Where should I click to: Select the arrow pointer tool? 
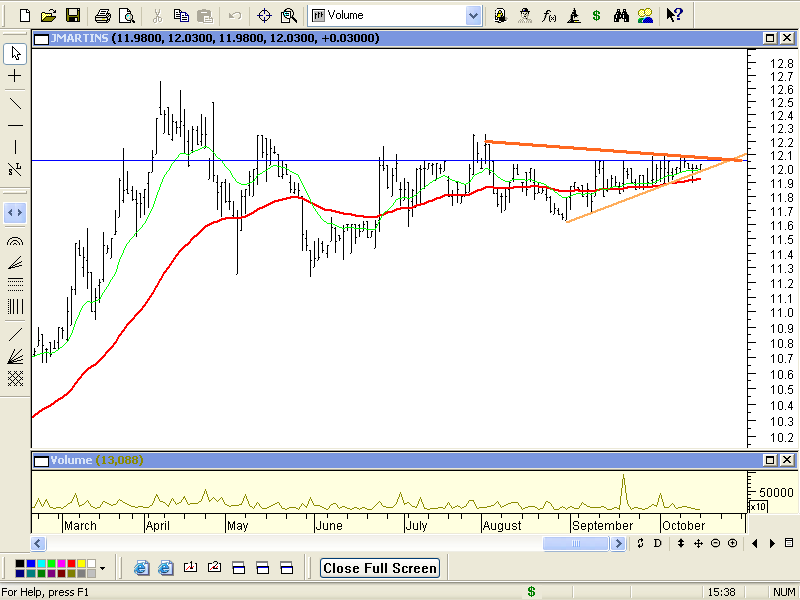[15, 54]
